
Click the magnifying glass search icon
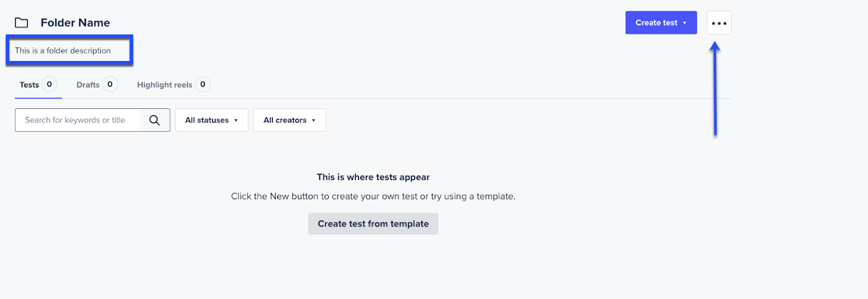tap(155, 120)
